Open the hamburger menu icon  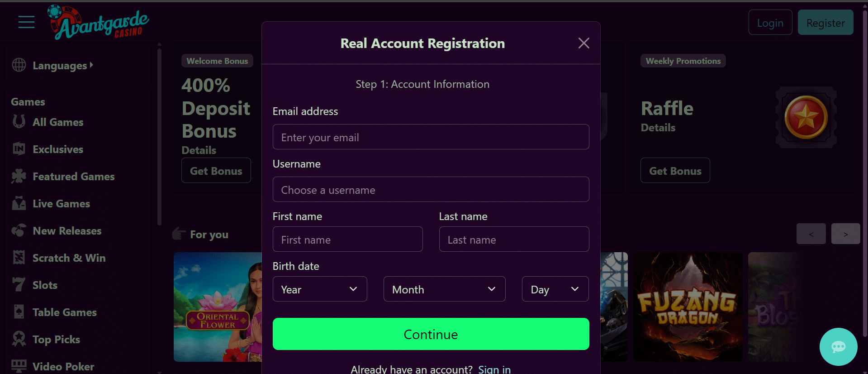tap(26, 22)
